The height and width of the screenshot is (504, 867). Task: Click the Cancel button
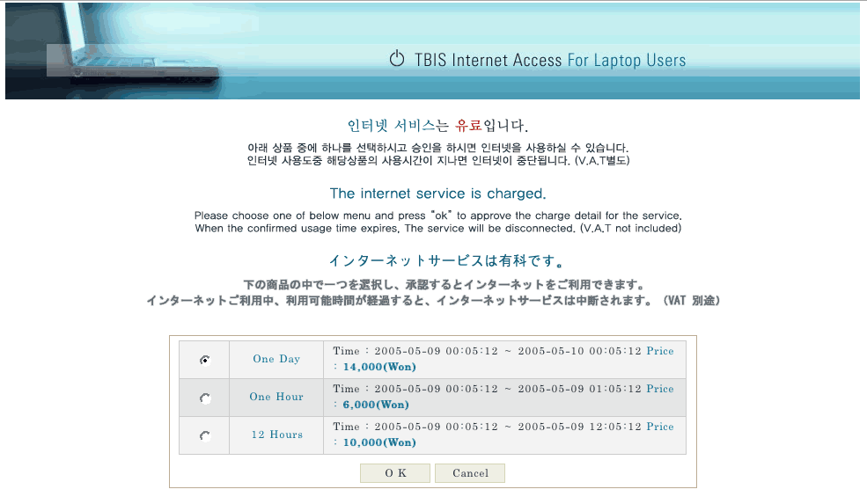click(x=470, y=473)
